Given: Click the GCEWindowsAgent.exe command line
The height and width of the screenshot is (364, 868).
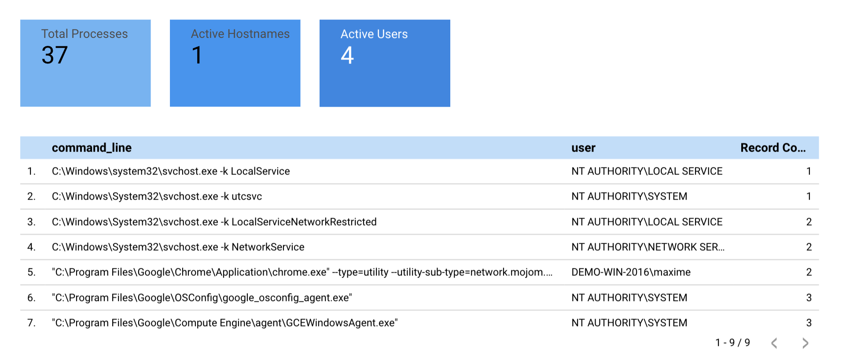Looking at the screenshot, I should pos(224,323).
